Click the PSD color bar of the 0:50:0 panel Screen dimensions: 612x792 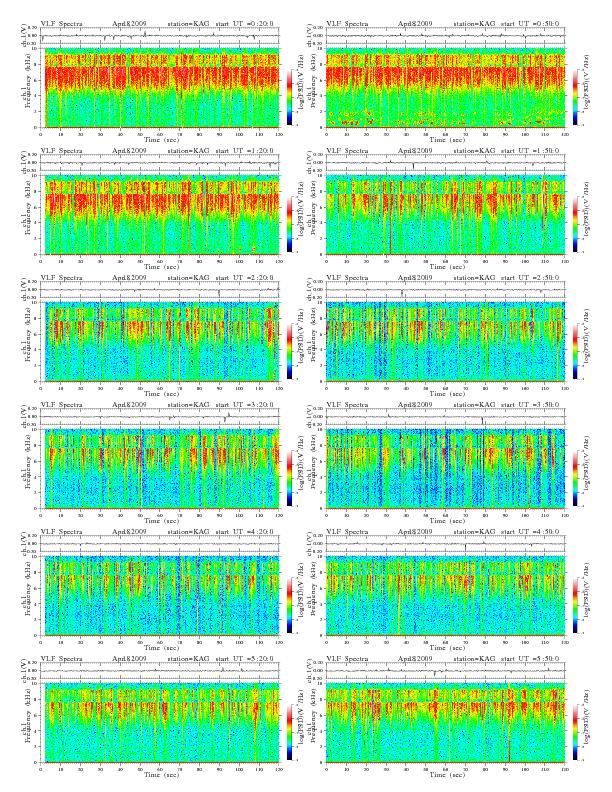coord(575,97)
